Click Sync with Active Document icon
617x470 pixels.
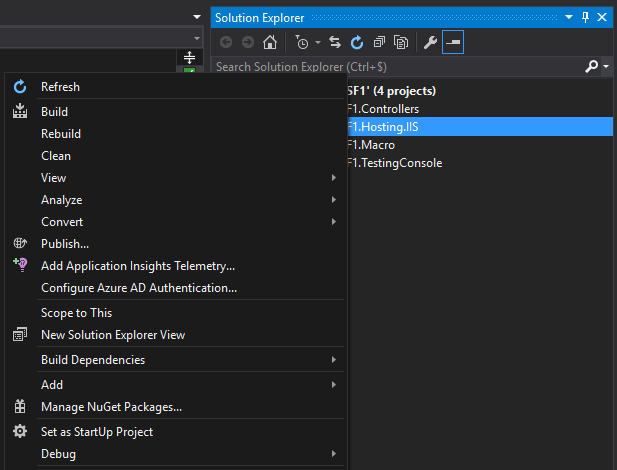click(x=334, y=43)
